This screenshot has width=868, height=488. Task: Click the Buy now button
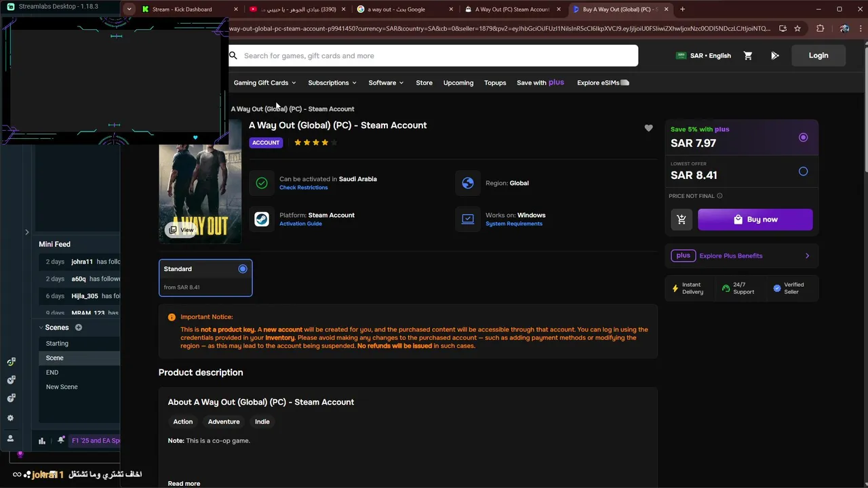[x=755, y=220]
